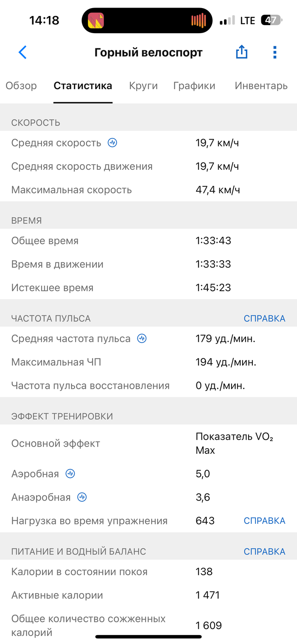Tap the share activity icon
The width and height of the screenshot is (297, 644).
[x=241, y=52]
